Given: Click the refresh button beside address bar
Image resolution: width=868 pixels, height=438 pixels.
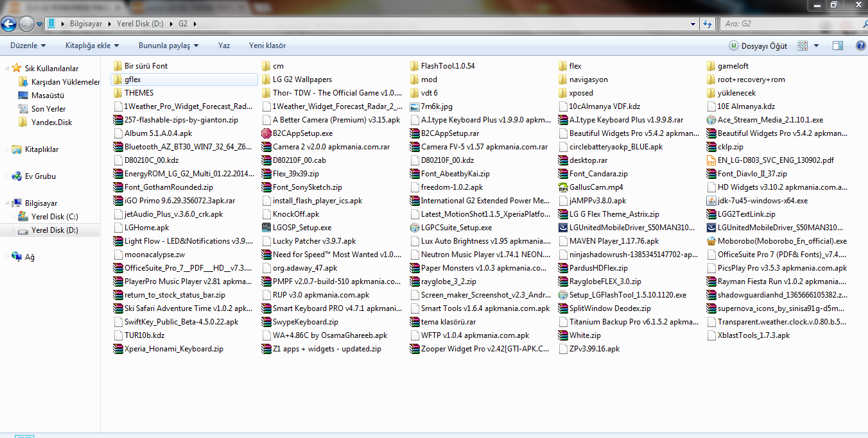Looking at the screenshot, I should click(708, 24).
